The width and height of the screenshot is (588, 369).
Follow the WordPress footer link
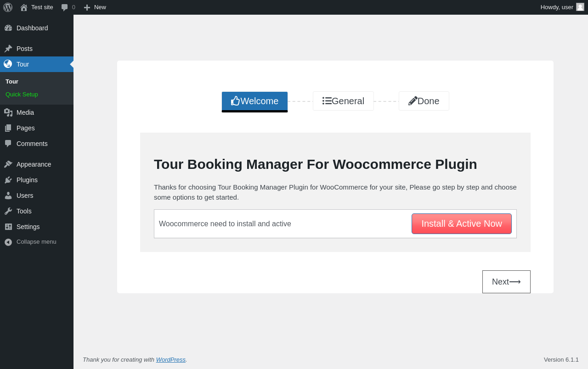[171, 360]
